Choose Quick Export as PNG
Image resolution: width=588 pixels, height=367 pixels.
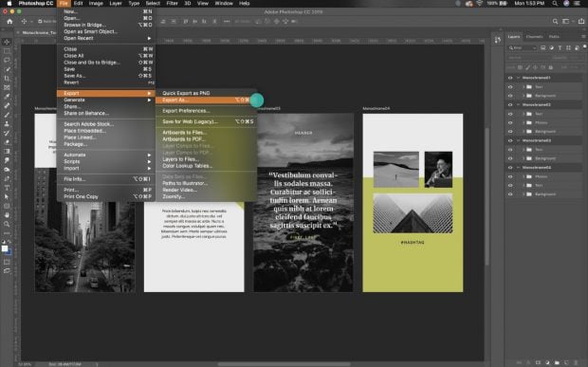point(186,93)
